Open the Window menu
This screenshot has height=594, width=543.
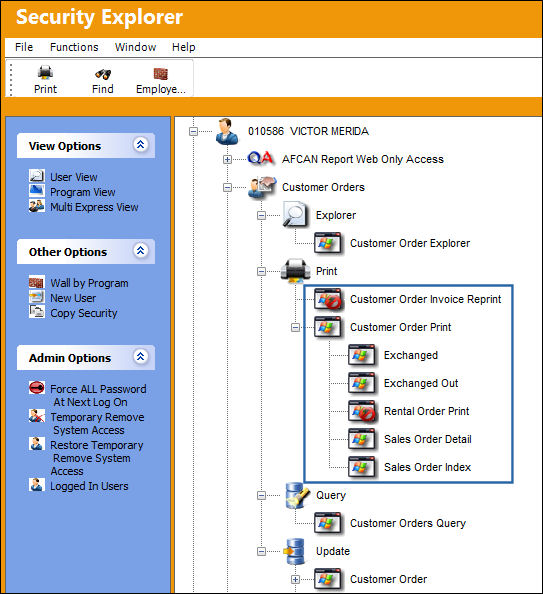tap(135, 47)
